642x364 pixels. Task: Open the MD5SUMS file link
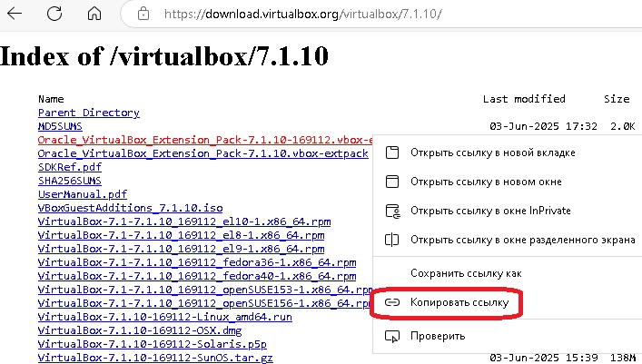coord(60,126)
